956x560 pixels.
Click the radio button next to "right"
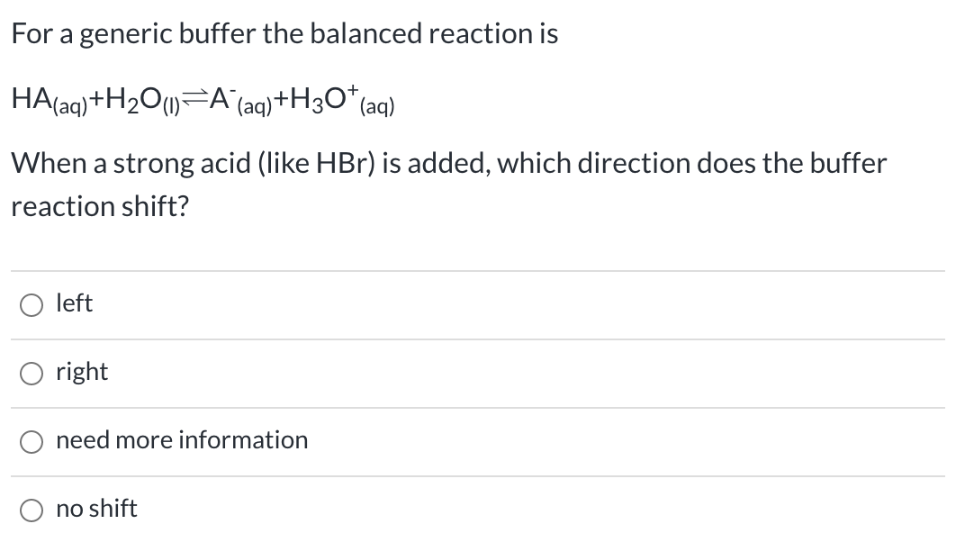pos(31,373)
